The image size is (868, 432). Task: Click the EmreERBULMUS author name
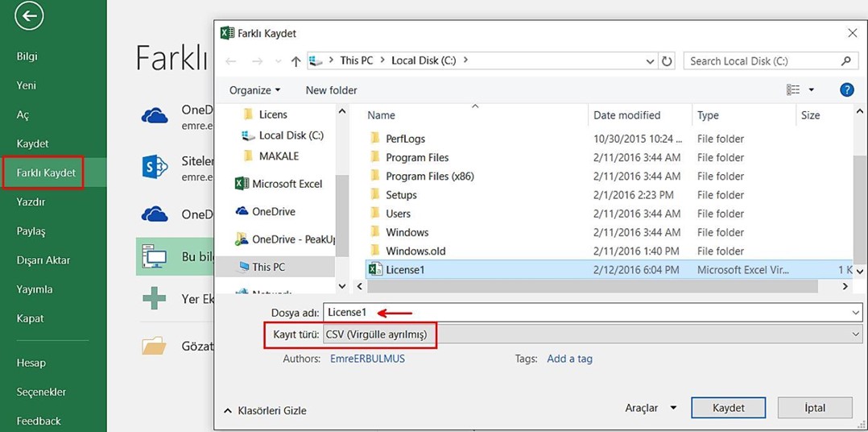(367, 359)
